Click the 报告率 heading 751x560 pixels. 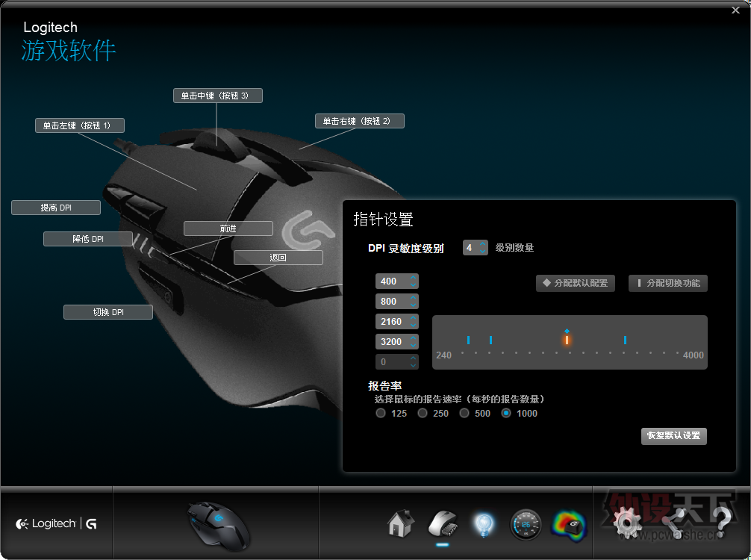coord(384,385)
